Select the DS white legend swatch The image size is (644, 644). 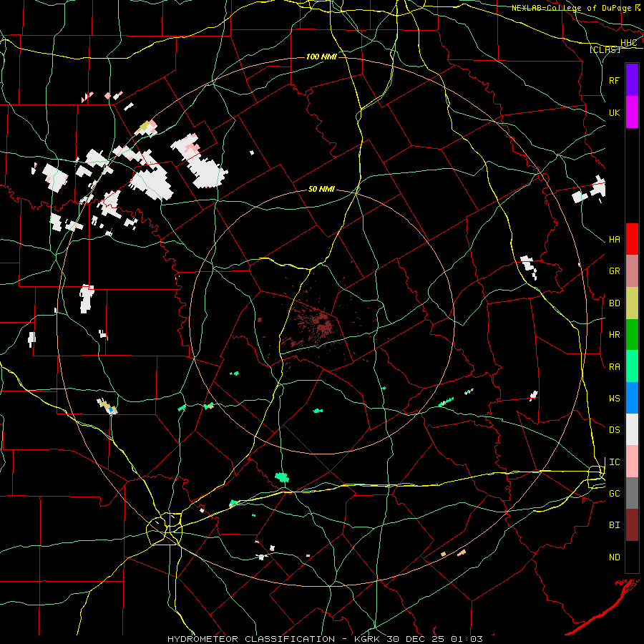(632, 429)
